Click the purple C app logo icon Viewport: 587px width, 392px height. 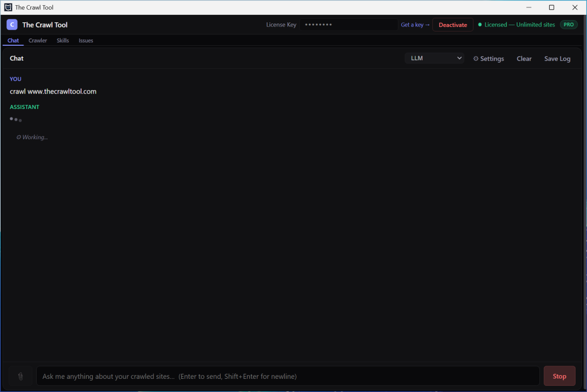click(12, 25)
